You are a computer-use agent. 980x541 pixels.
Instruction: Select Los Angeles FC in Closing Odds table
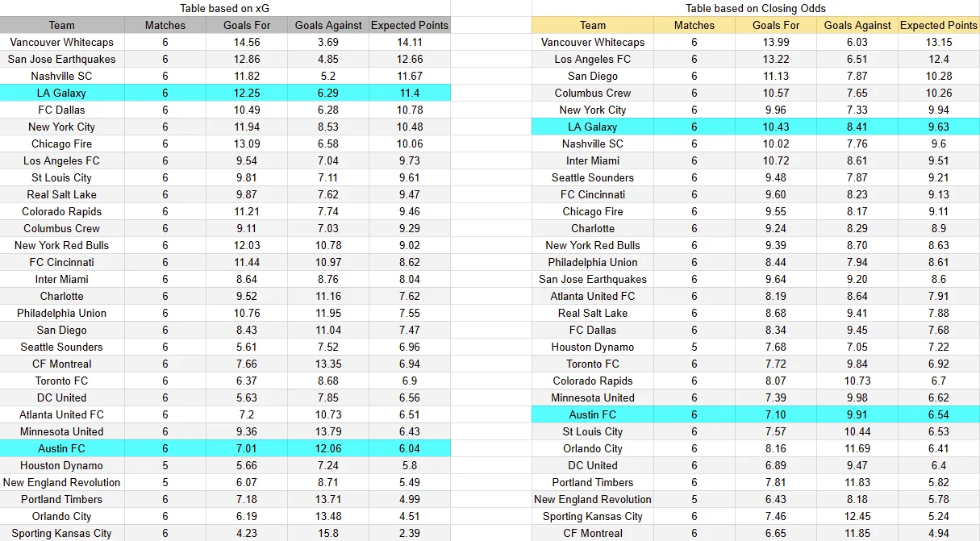pyautogui.click(x=592, y=59)
